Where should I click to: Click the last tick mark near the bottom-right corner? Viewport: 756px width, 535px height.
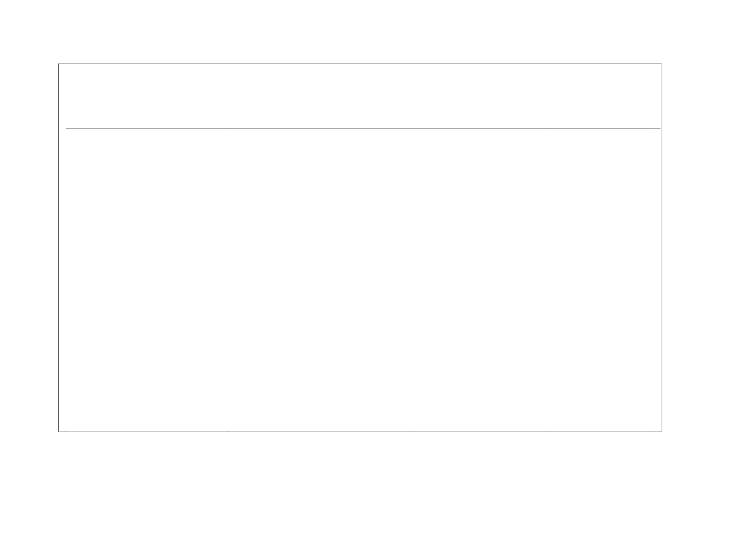(x=651, y=431)
